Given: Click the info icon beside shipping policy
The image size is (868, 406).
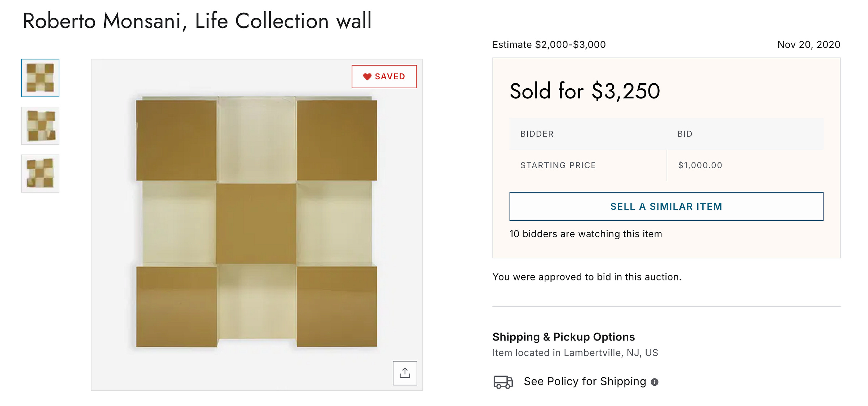Looking at the screenshot, I should (655, 382).
